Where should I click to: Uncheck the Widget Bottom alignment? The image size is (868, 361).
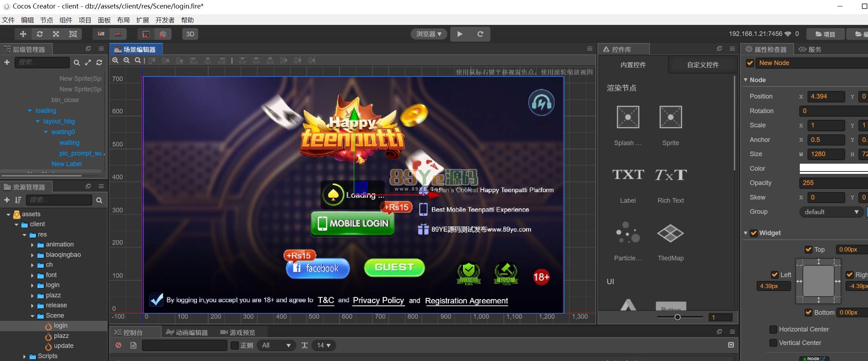(809, 312)
